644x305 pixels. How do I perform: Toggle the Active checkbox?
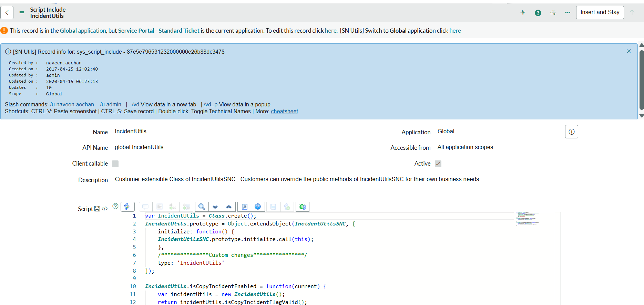point(438,164)
